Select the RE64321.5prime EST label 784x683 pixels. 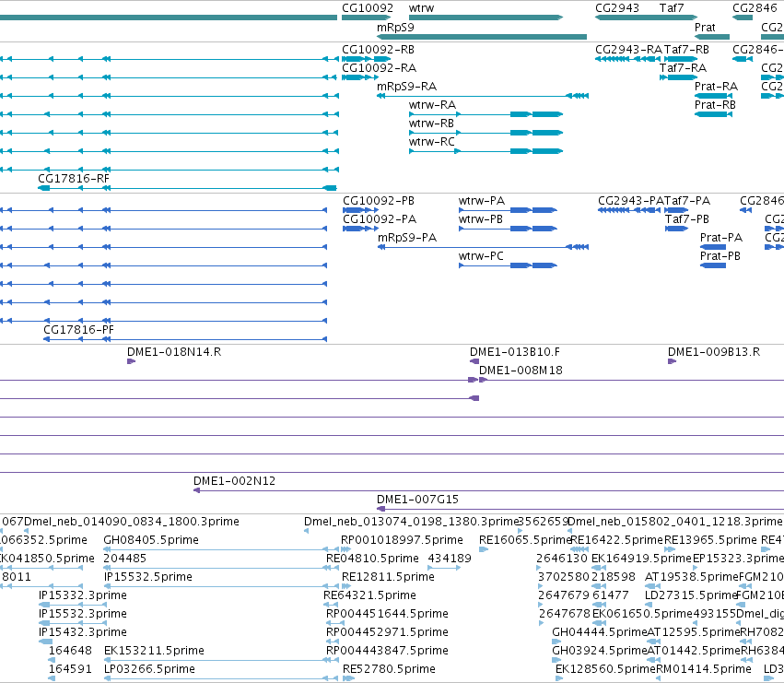(x=370, y=595)
